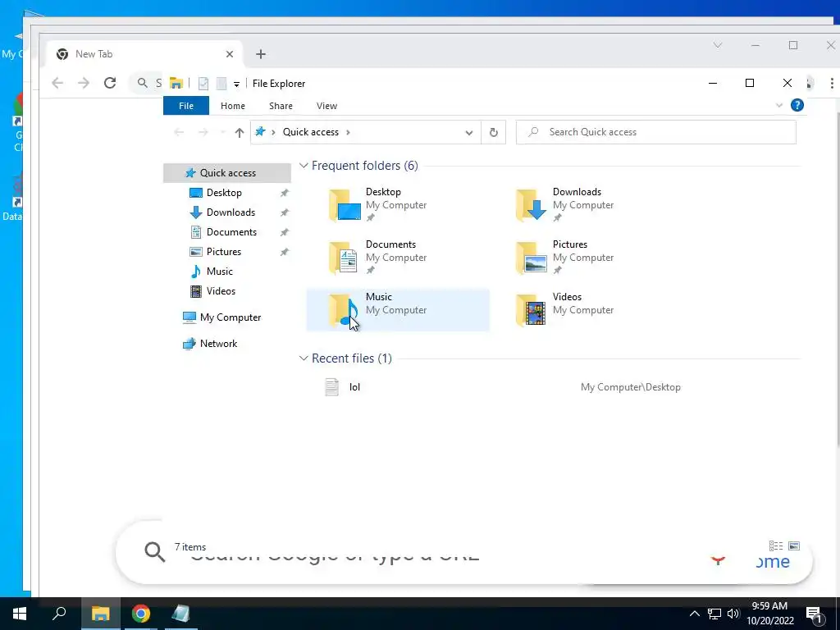The image size is (840, 630).
Task: Click the star icon in address bar
Action: 260,132
